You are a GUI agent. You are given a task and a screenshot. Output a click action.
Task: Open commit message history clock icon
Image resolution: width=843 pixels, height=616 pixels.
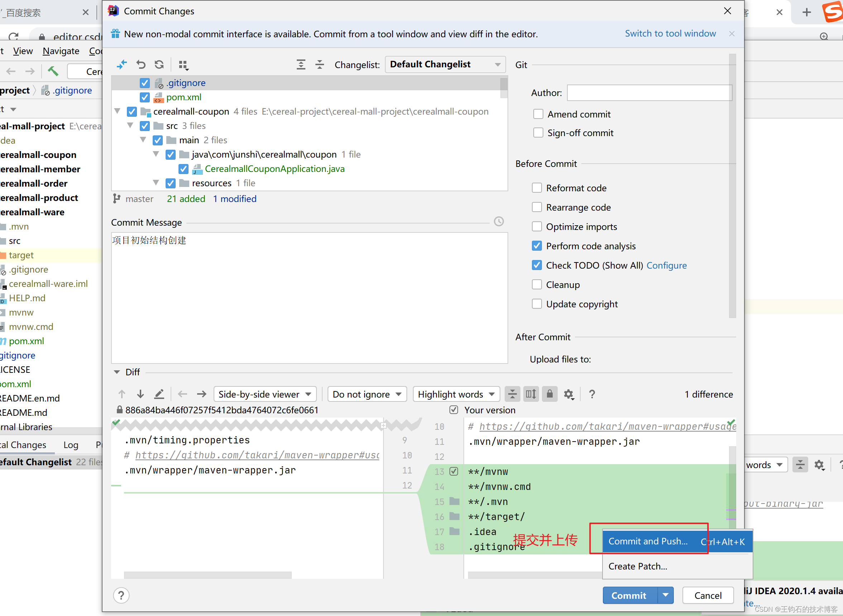coord(499,222)
